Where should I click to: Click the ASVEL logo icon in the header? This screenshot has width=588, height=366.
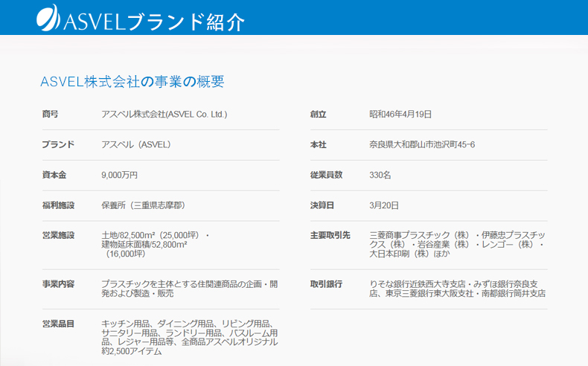coord(48,18)
